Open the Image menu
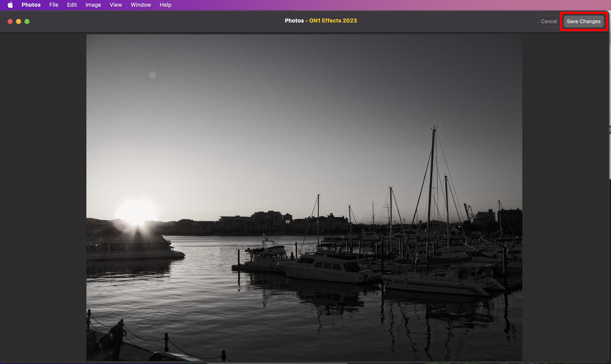 pyautogui.click(x=93, y=5)
